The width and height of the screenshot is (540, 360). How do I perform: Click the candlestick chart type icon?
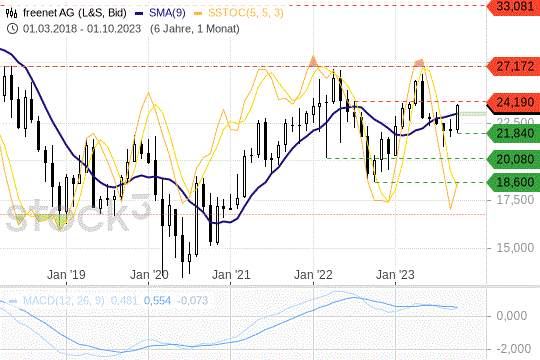coord(11,13)
